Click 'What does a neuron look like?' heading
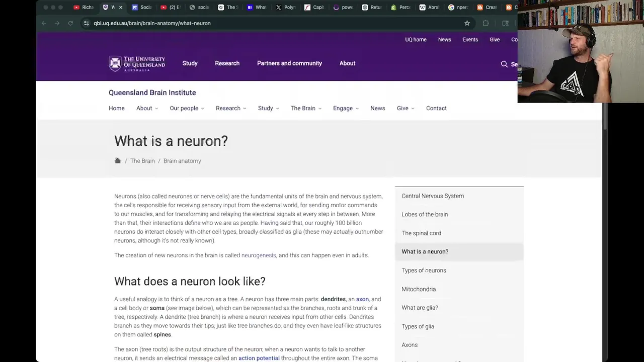This screenshot has width=644, height=362. click(190, 282)
